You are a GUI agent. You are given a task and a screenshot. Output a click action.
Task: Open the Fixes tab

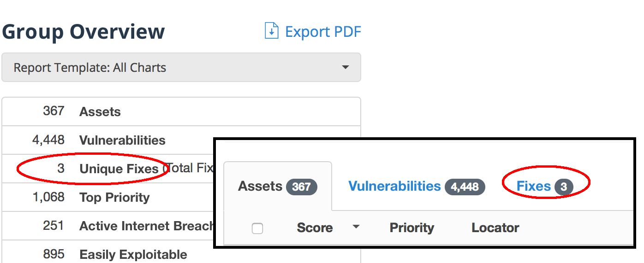coord(545,187)
